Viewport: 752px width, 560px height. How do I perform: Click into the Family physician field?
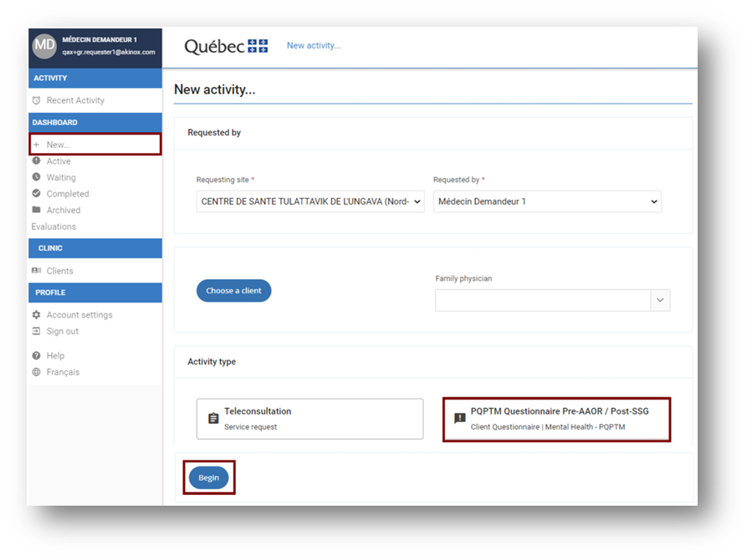point(543,300)
